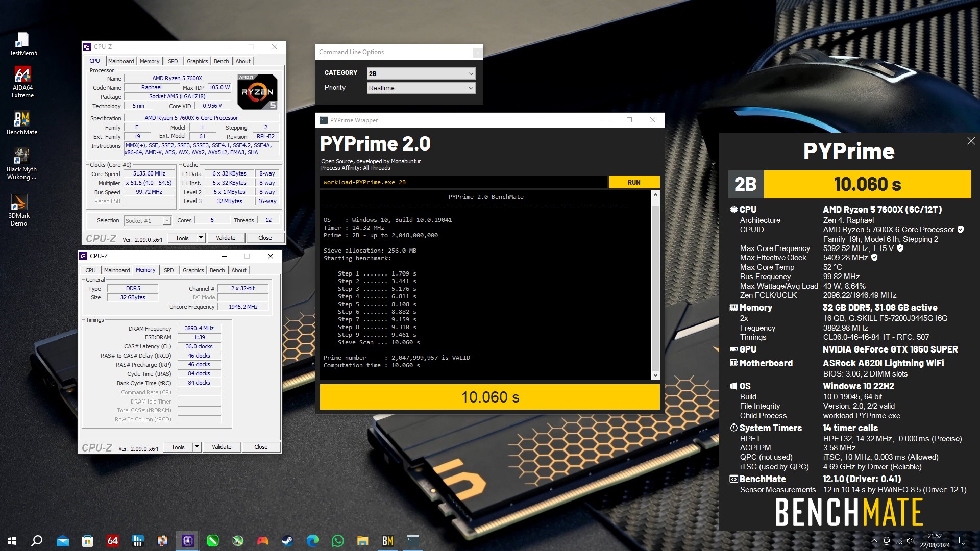Switch to Mainboard tab in top CPU-Z
This screenshot has height=551, width=980.
(121, 61)
